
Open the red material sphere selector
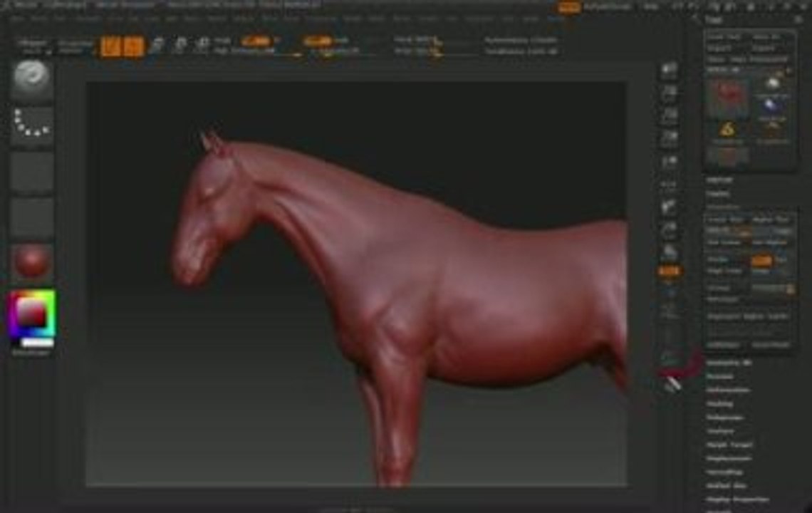31,261
